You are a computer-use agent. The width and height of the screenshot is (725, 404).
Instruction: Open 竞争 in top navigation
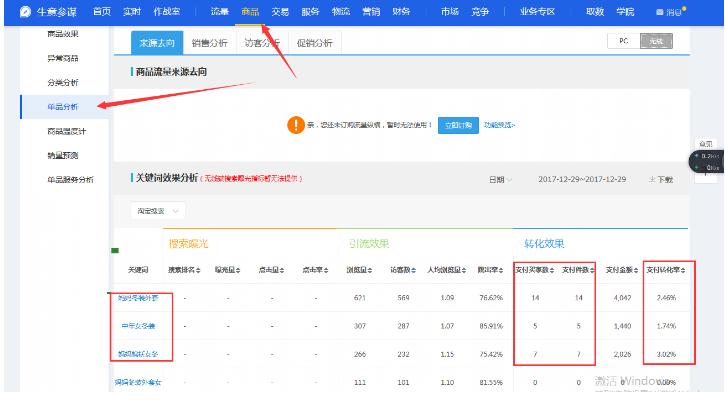click(x=480, y=12)
